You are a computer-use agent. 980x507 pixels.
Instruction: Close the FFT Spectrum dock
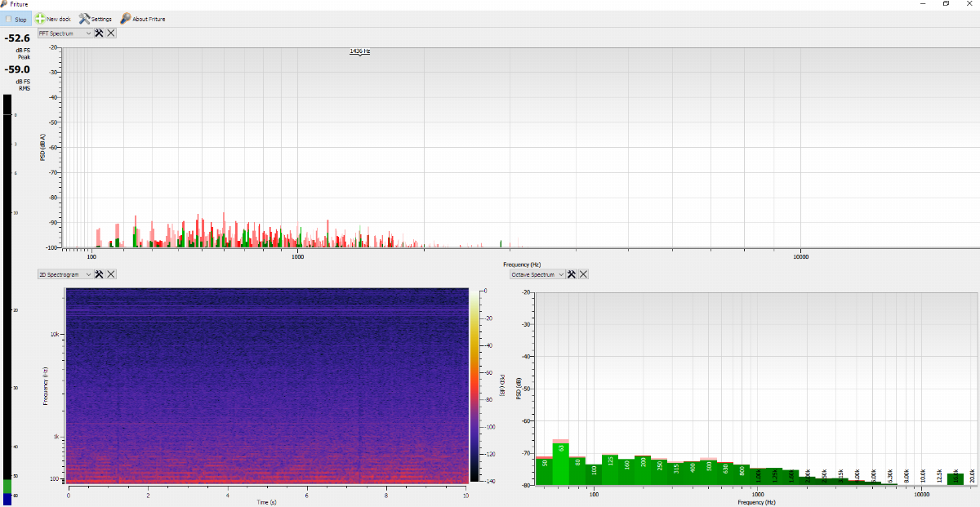point(111,33)
